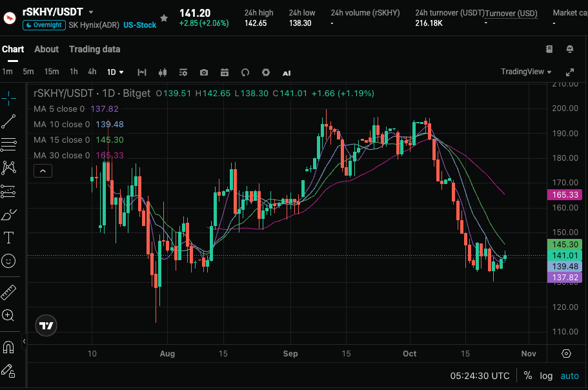Pick the brush drawing tool
The image size is (588, 390).
coord(8,214)
